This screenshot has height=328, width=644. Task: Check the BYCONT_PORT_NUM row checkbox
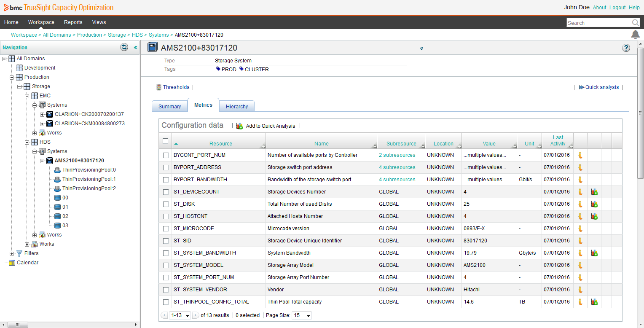point(166,156)
